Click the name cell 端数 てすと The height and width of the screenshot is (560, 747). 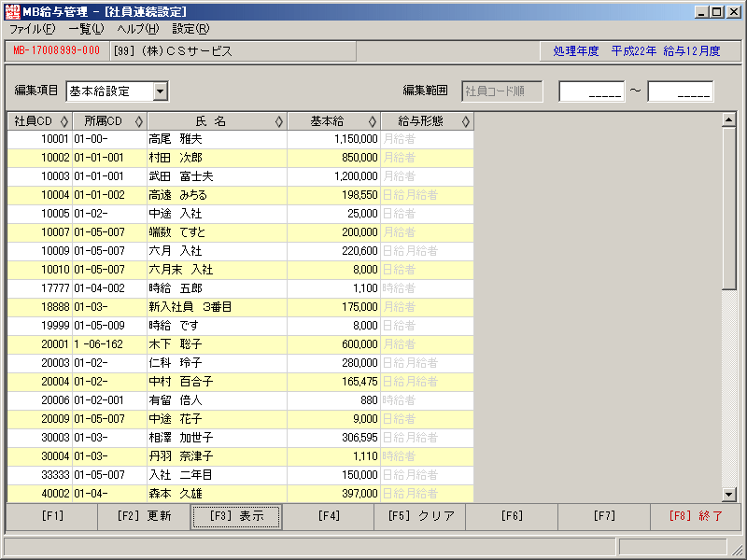click(218, 232)
